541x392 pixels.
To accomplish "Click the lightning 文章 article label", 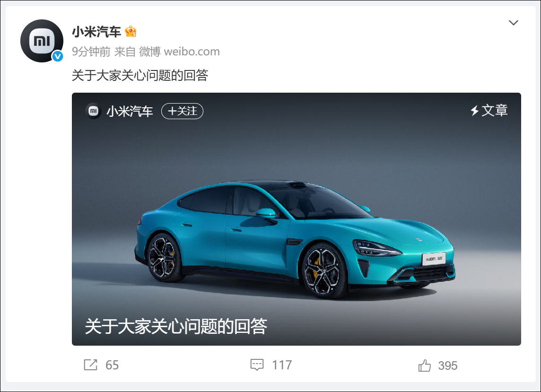I will coord(489,111).
